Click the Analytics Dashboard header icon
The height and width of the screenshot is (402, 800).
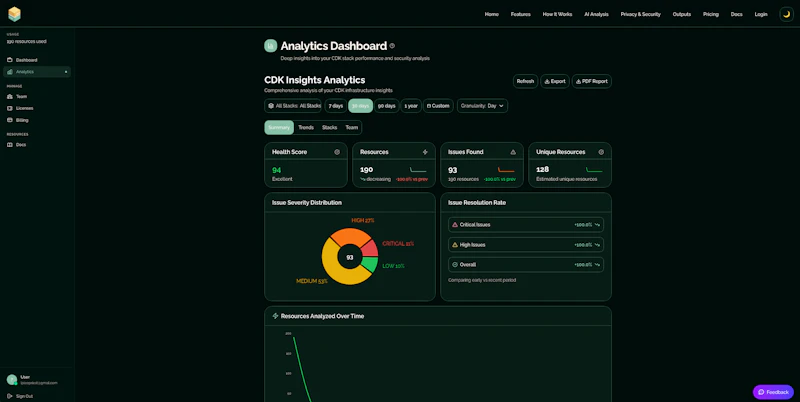270,46
